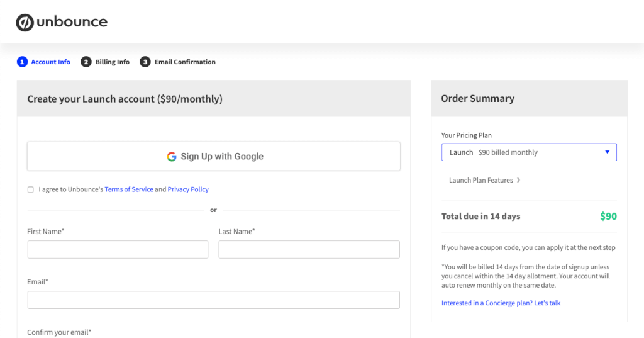Expand Launch Plan Features

(485, 180)
